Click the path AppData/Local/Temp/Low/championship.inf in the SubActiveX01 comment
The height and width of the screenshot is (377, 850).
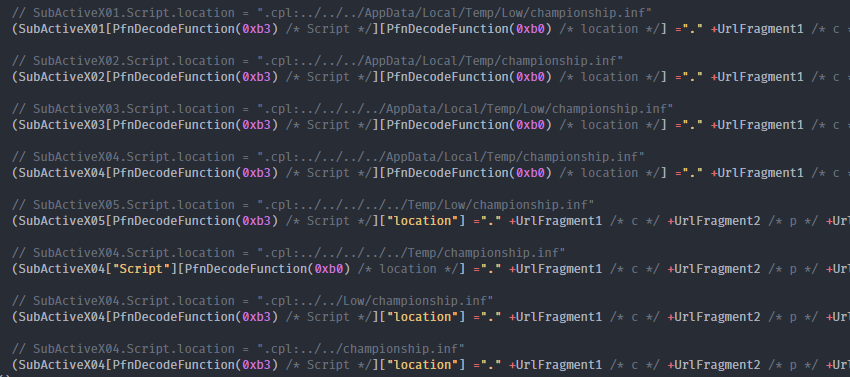click(505, 12)
